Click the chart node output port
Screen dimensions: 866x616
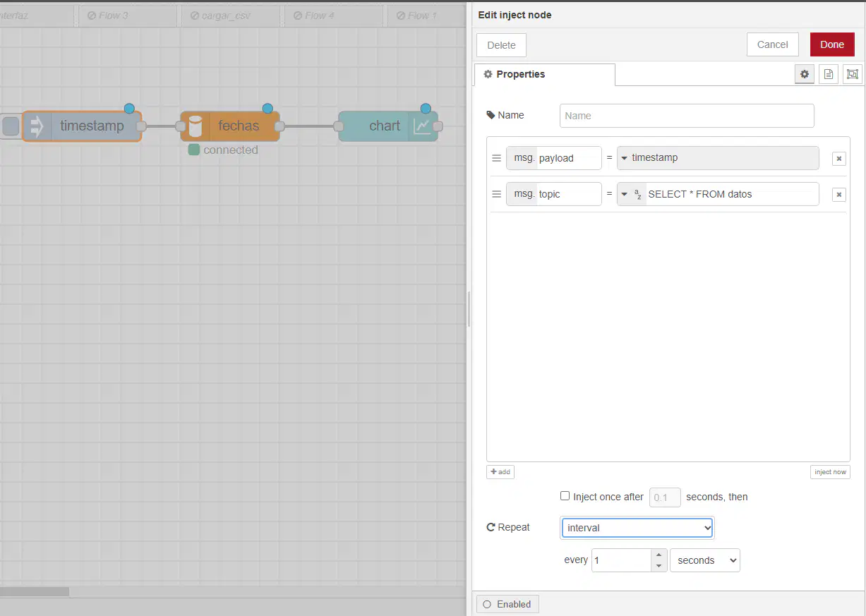click(438, 126)
